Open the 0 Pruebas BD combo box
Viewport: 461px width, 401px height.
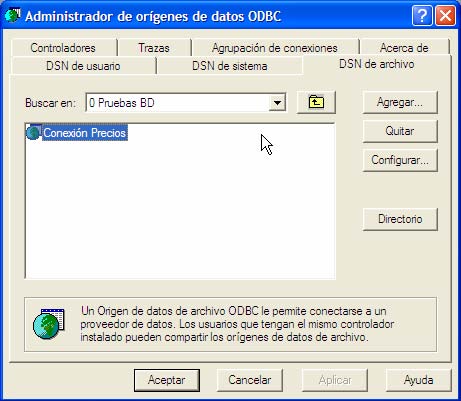coord(186,103)
